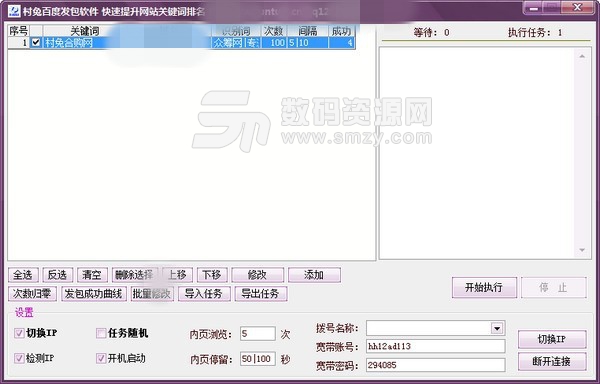
Task: Click the 添加 button
Action: point(314,275)
